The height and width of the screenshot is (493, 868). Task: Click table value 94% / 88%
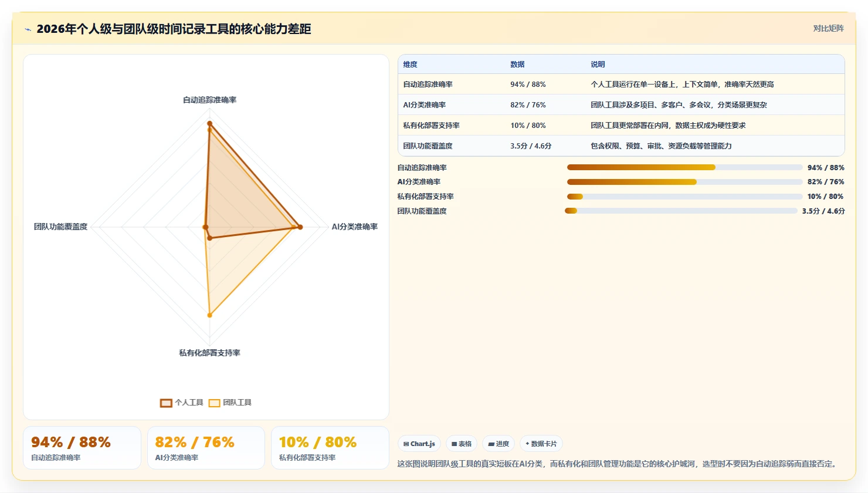[x=528, y=85]
